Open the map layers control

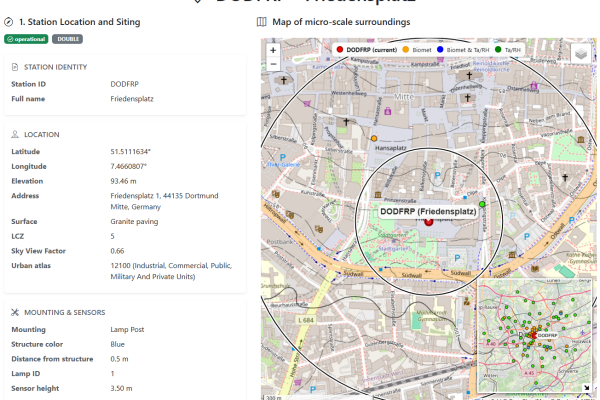click(x=581, y=54)
